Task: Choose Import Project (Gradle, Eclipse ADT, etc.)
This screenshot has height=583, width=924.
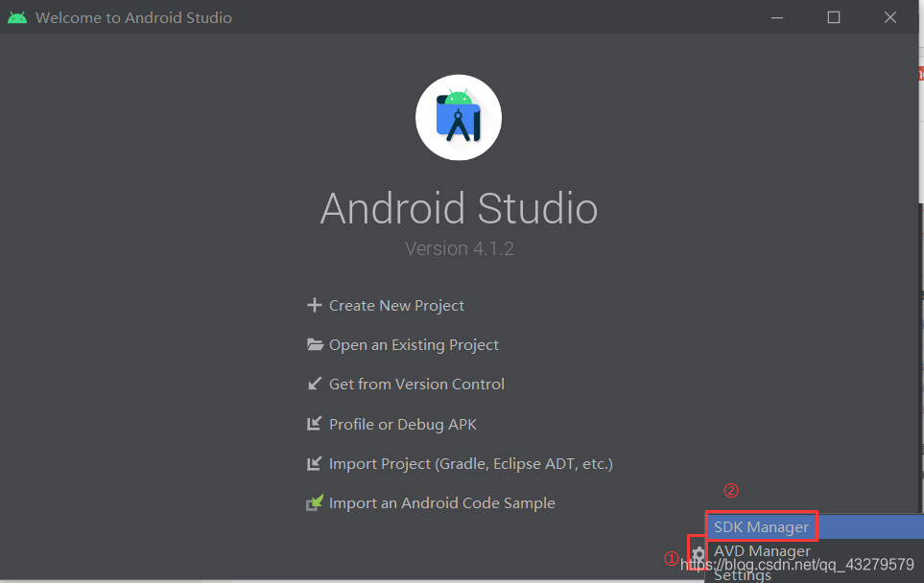Action: 471,464
